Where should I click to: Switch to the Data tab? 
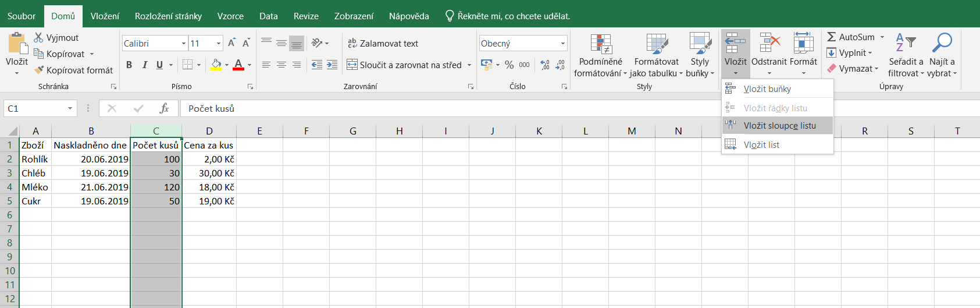tap(269, 16)
